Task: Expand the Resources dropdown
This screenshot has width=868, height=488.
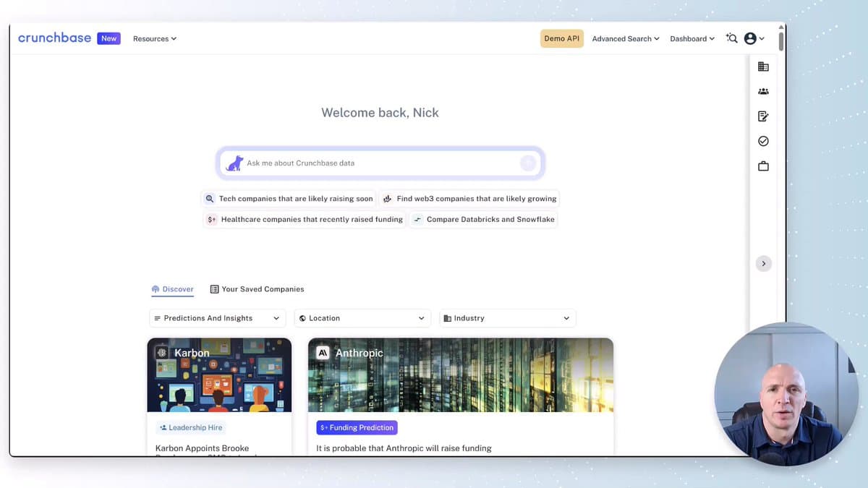Action: [x=154, y=38]
